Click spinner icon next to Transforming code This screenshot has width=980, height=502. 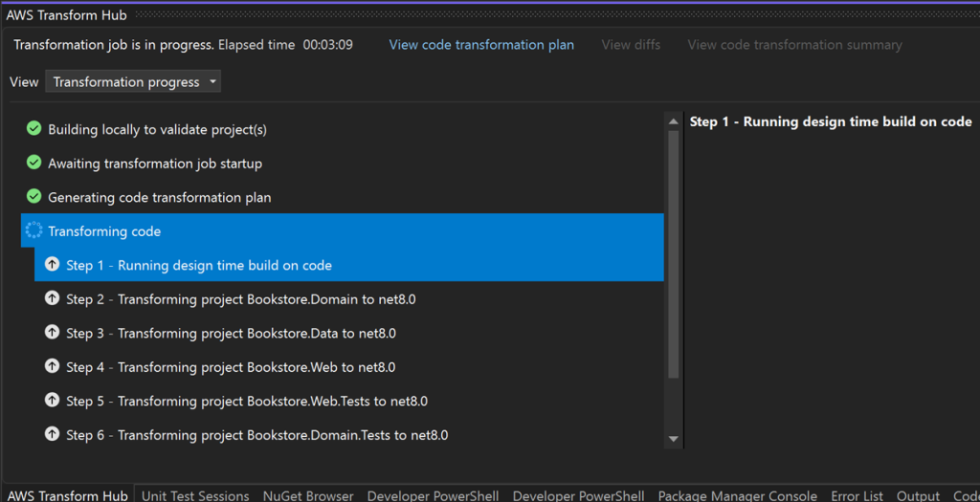[33, 231]
